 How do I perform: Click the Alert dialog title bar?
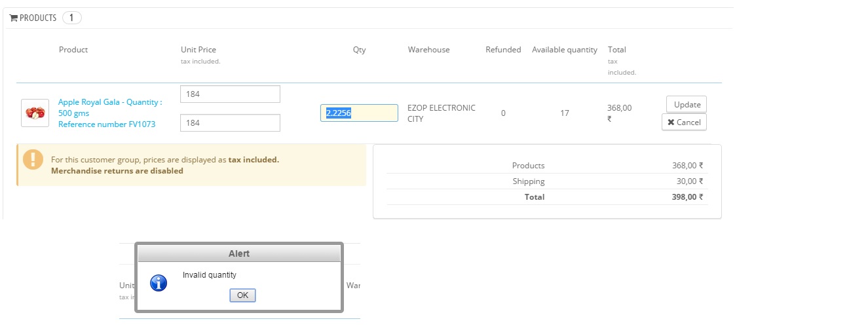coord(238,253)
